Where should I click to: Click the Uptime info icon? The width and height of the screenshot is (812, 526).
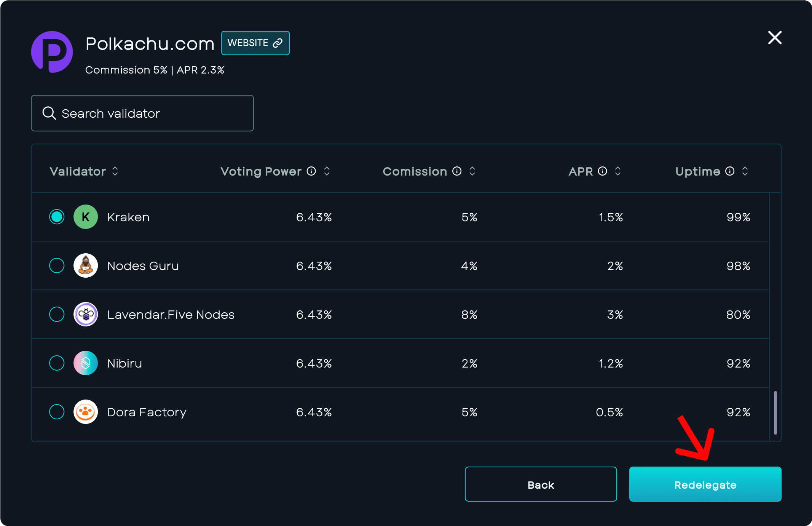730,171
